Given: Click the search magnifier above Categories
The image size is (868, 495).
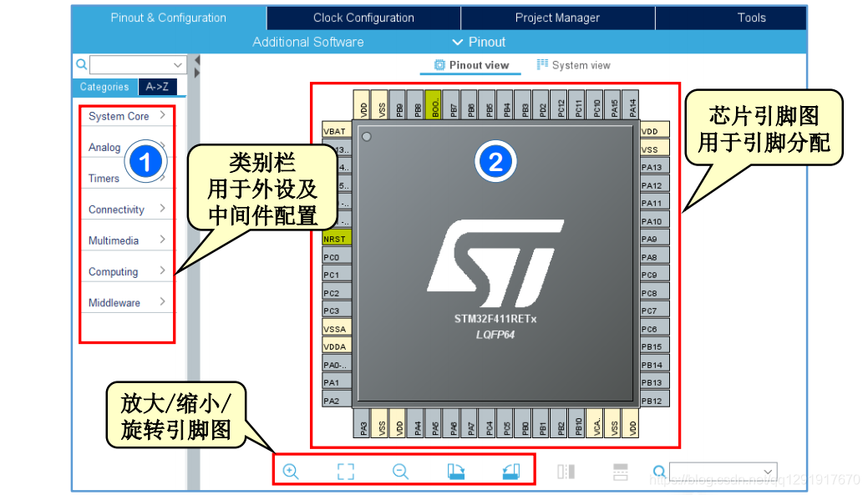Looking at the screenshot, I should [81, 65].
